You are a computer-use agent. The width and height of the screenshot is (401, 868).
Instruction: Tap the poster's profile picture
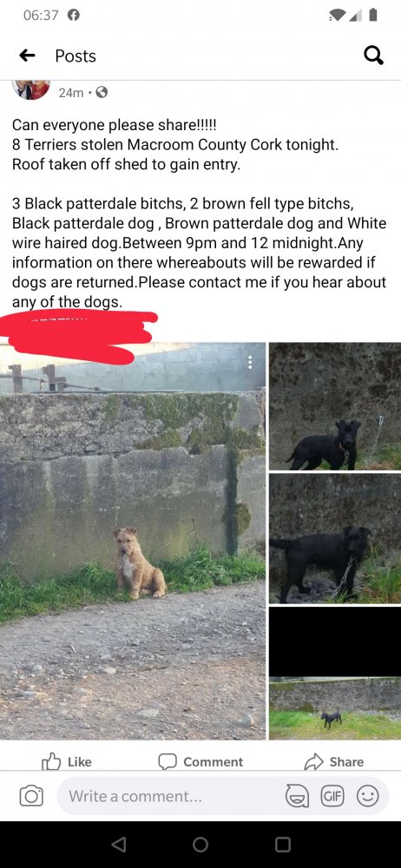(x=31, y=89)
